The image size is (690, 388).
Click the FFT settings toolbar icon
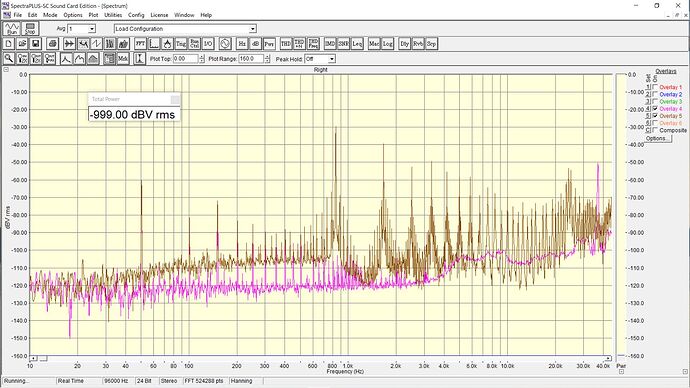(140, 44)
